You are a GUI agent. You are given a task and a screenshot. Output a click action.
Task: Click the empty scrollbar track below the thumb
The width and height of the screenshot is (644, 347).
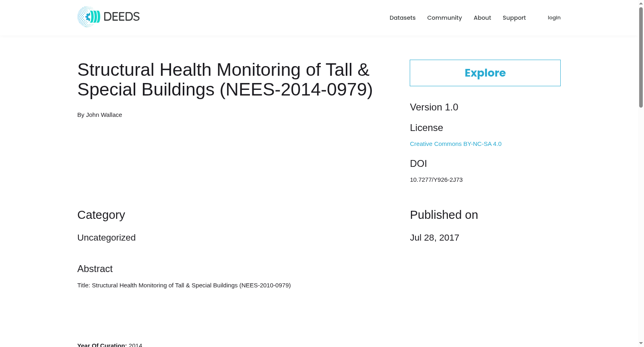click(641, 224)
